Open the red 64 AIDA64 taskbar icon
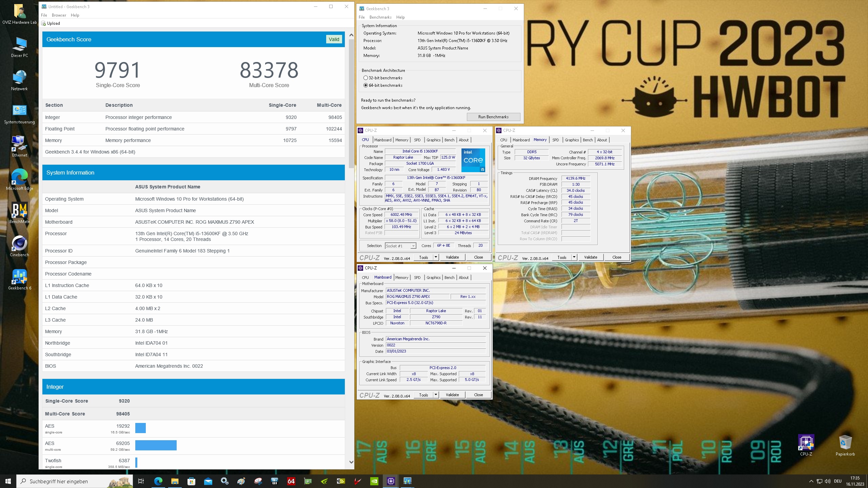This screenshot has height=488, width=868. tap(291, 481)
